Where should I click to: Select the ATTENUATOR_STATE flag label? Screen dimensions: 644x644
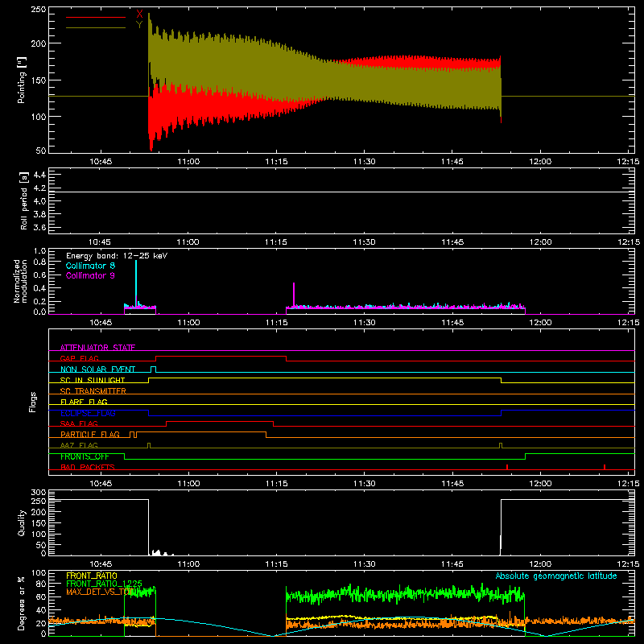97,348
